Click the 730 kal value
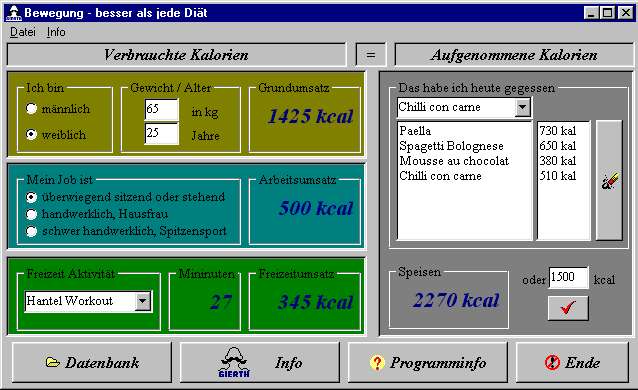The width and height of the screenshot is (638, 390). [557, 131]
